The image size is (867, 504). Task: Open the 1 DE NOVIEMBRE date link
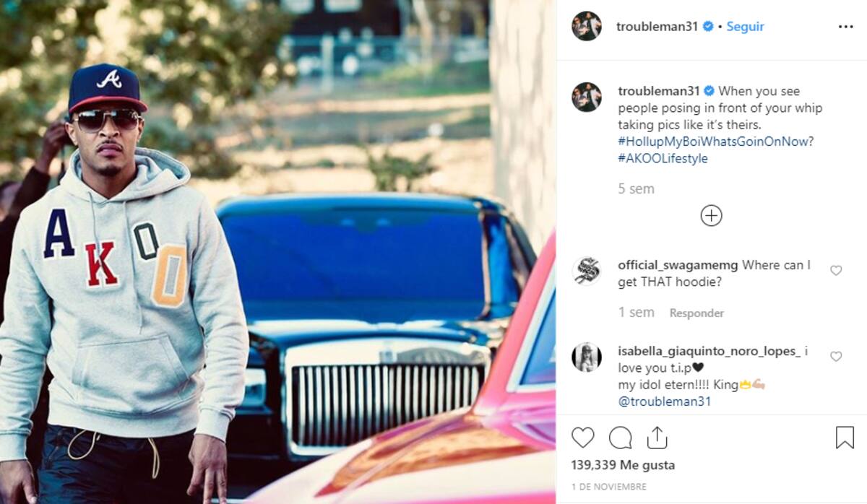[x=608, y=487]
